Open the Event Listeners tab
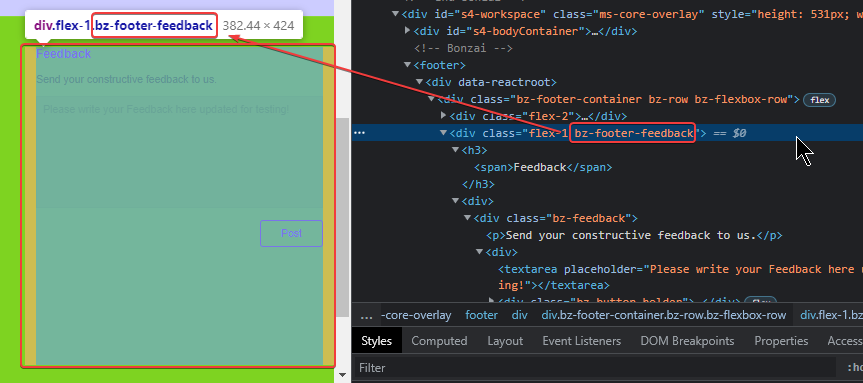Viewport: 863px width, 383px height. pyautogui.click(x=581, y=341)
